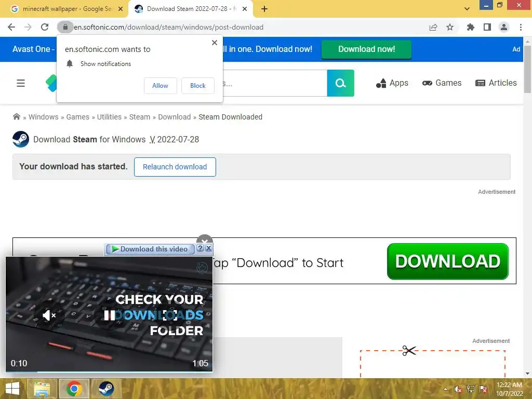532x399 pixels.
Task: Open the Utilities breadcrumb link
Action: click(109, 117)
